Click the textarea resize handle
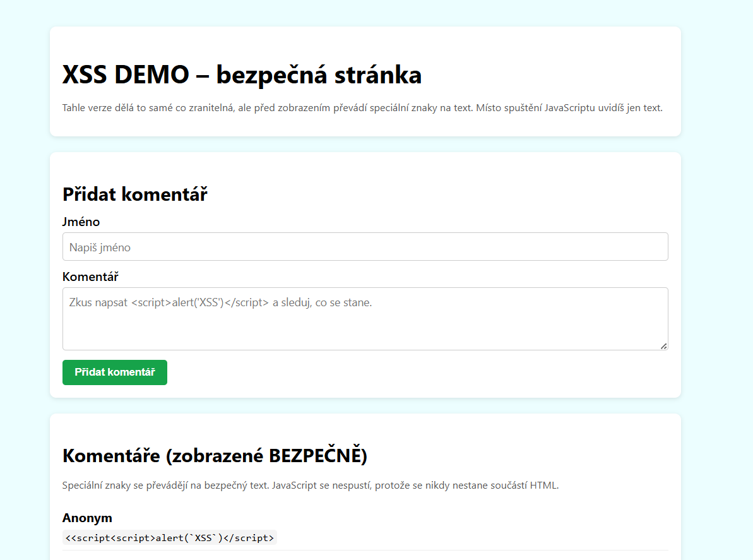The width and height of the screenshot is (753, 560). click(664, 345)
